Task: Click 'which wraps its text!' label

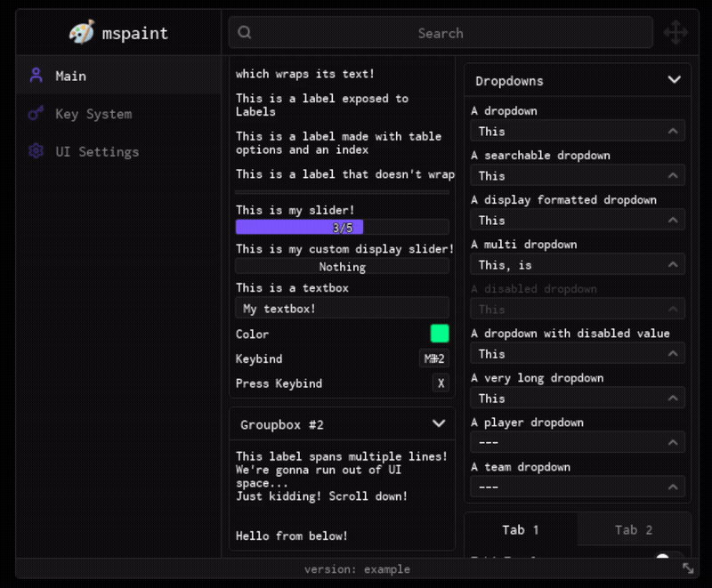Action: click(304, 74)
